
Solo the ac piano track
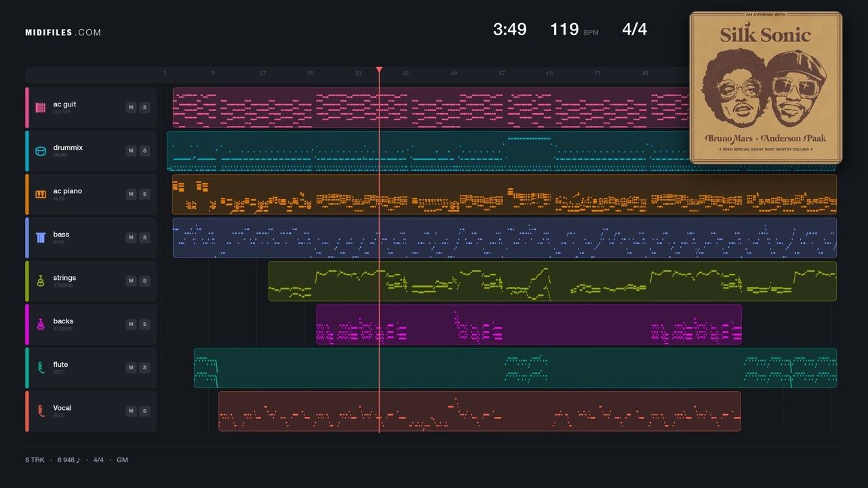click(144, 194)
